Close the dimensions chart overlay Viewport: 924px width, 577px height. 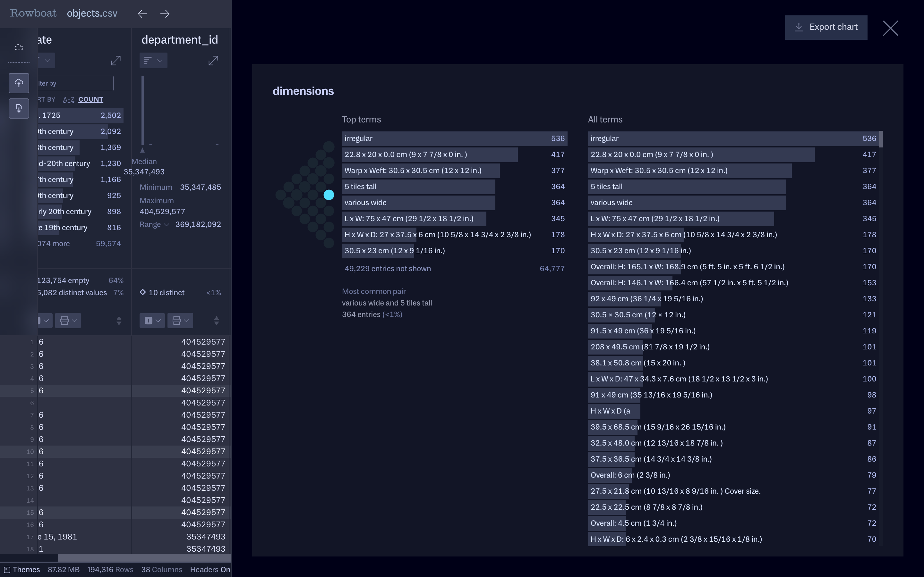click(x=890, y=28)
